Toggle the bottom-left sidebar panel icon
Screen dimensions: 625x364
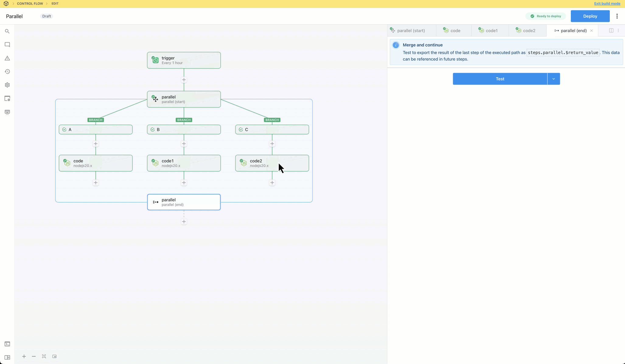coord(7,357)
